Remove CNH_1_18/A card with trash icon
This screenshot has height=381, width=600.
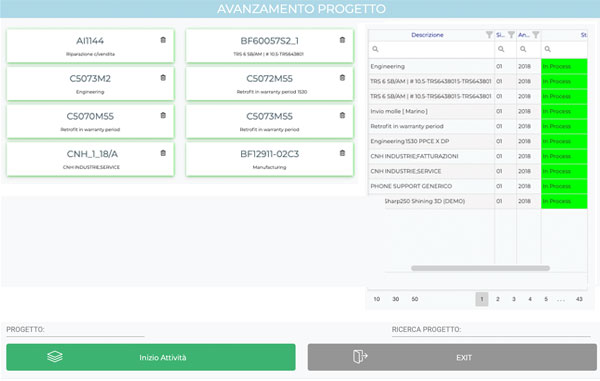click(x=163, y=153)
